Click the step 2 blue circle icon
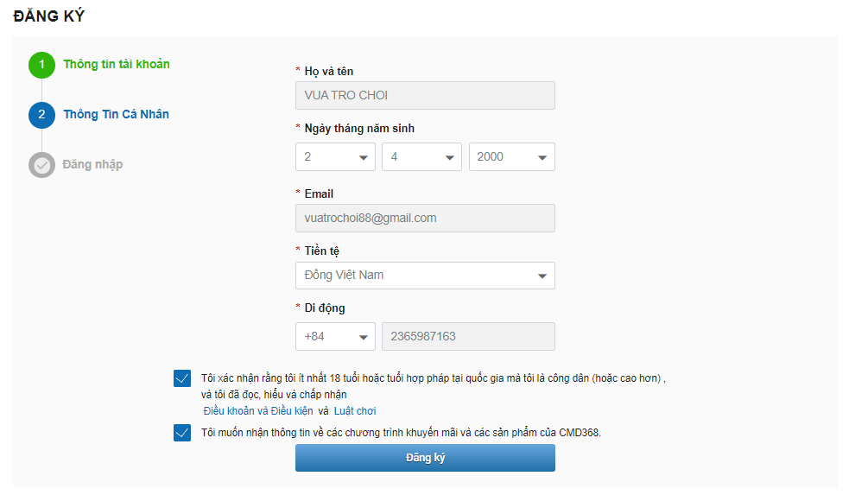 tap(41, 115)
